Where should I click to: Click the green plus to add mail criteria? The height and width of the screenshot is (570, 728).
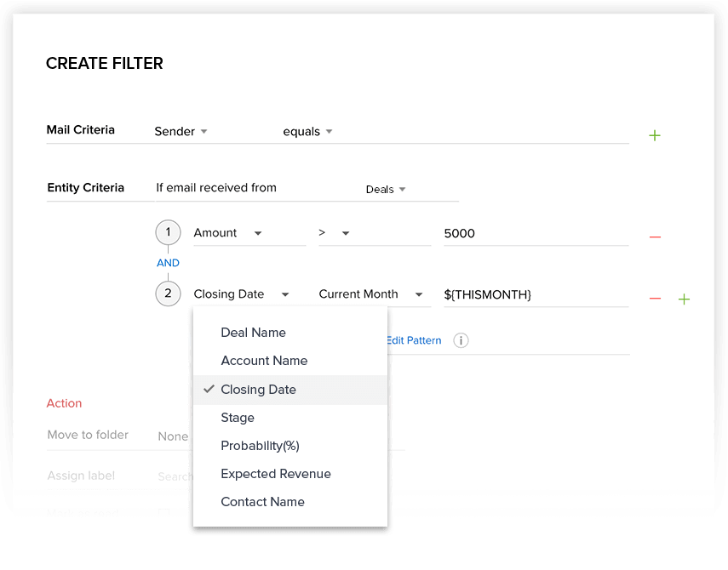point(654,134)
